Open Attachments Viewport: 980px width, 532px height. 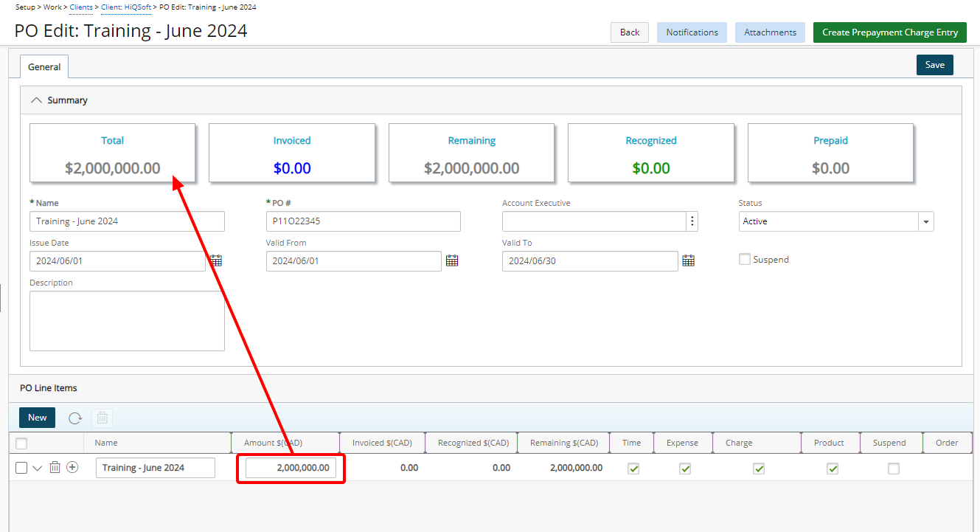770,32
